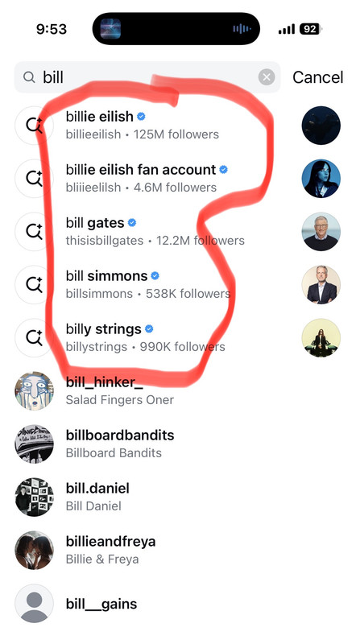
Task: Open billieandfreya profile avatar
Action: 34,550
